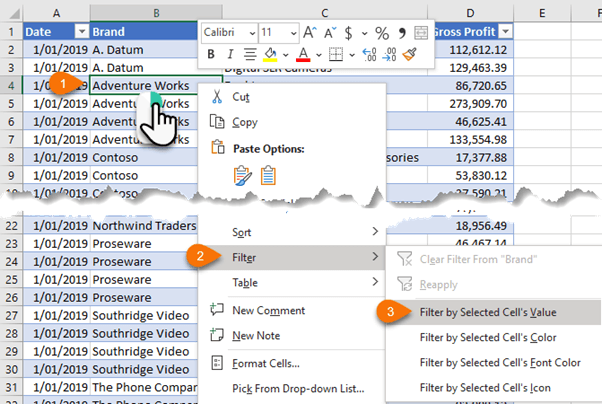Open Format Cells dialog
The height and width of the screenshot is (404, 602).
(292, 363)
